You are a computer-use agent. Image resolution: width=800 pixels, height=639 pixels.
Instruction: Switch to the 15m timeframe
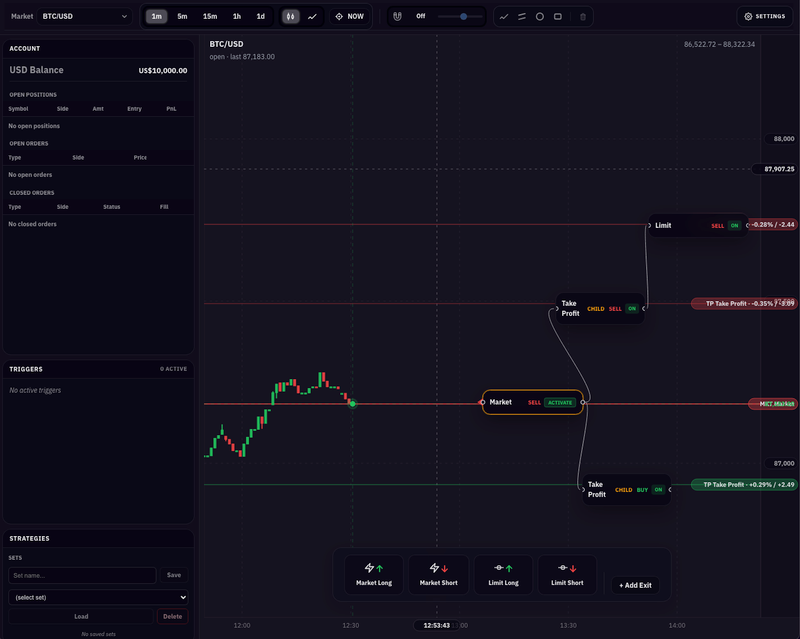tap(209, 16)
